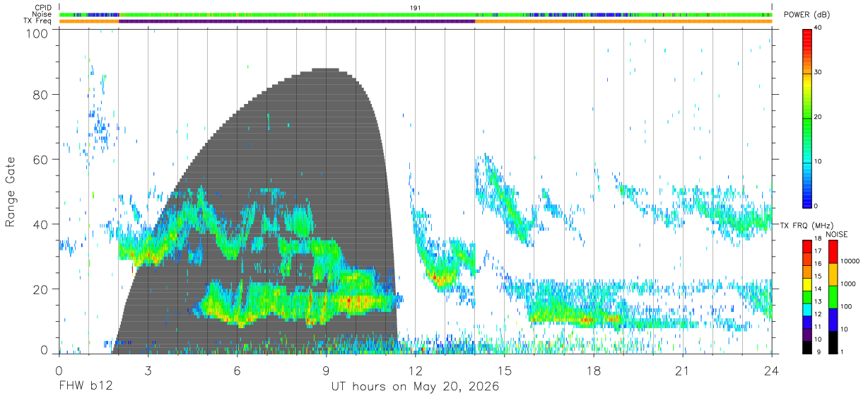
Task: Click the 60 tick on Range Gate axis
Action: point(42,159)
